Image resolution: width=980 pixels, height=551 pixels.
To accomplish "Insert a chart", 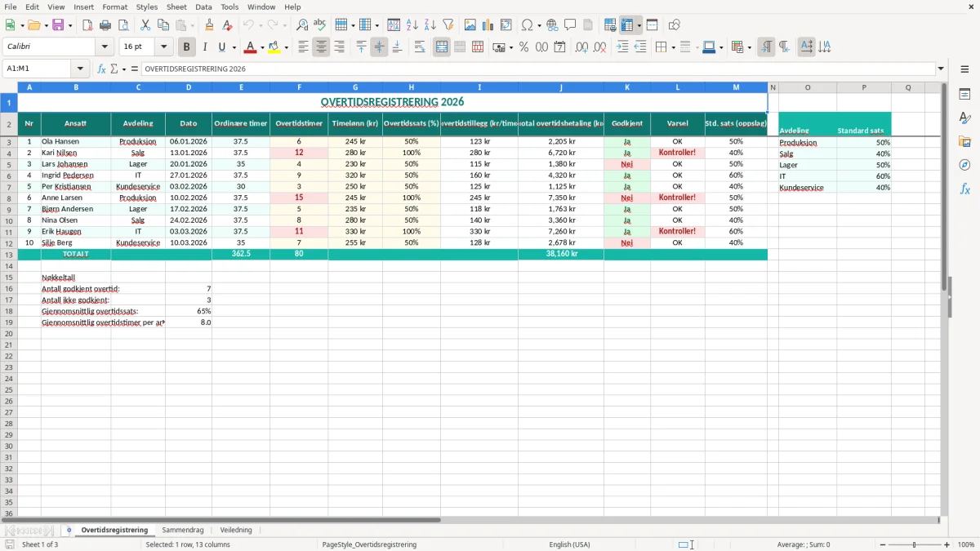I will pyautogui.click(x=488, y=25).
